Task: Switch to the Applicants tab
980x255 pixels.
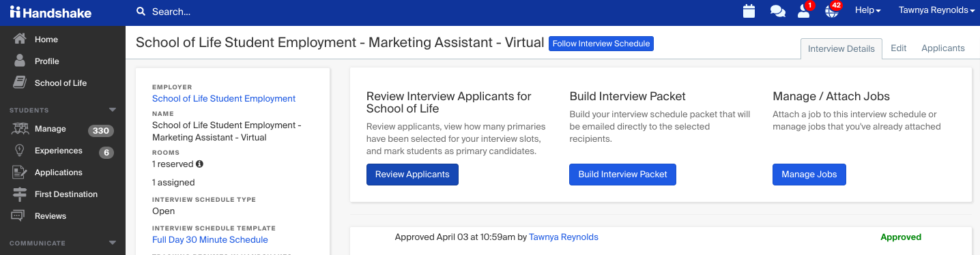Action: (x=943, y=48)
